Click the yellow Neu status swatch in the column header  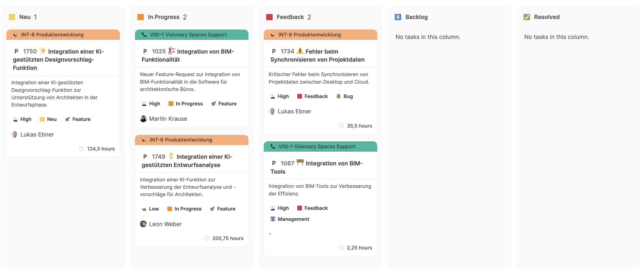12,17
